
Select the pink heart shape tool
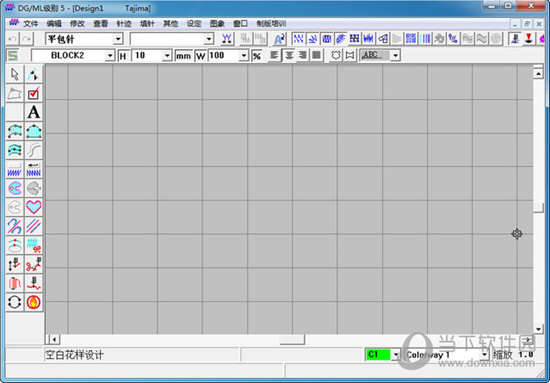click(33, 207)
